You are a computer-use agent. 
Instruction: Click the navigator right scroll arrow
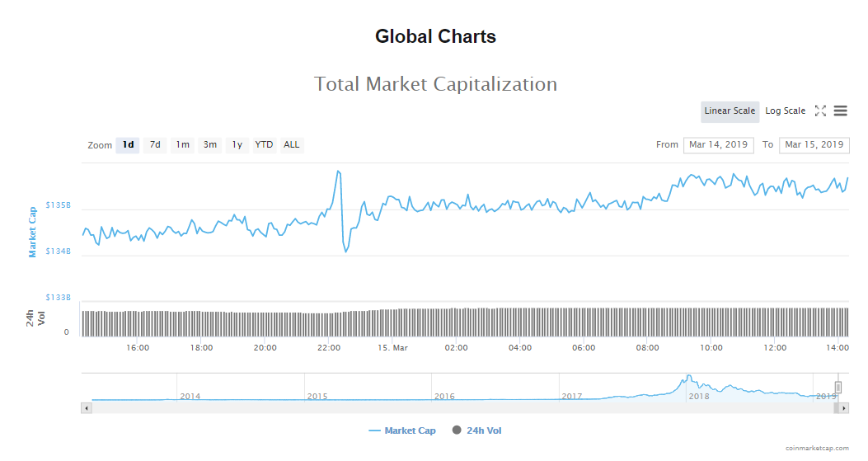click(x=844, y=408)
